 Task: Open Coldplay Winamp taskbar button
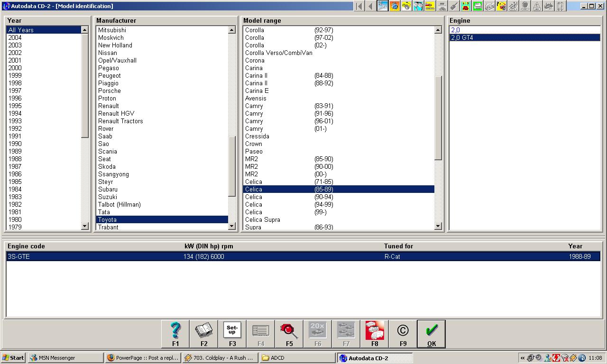pos(221,358)
